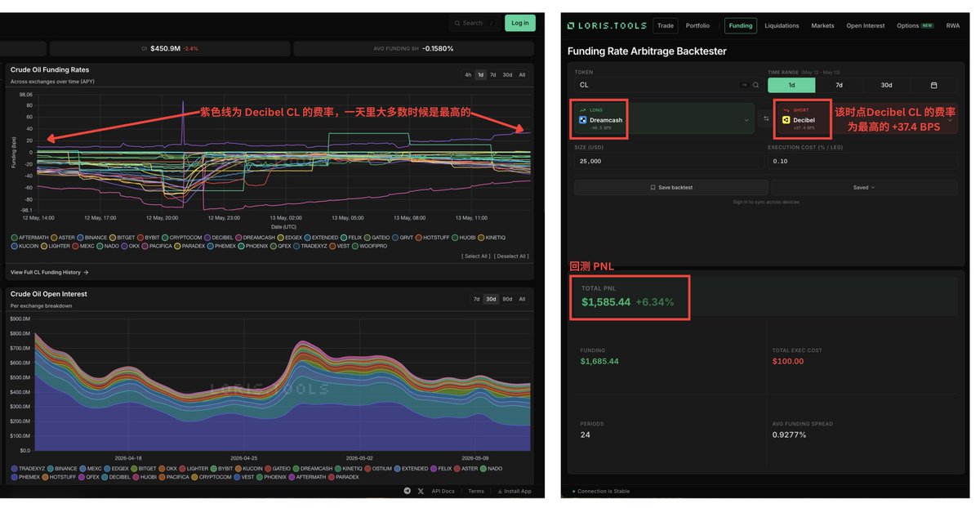Open the Trade tab
This screenshot has width=980, height=508.
[x=666, y=26]
